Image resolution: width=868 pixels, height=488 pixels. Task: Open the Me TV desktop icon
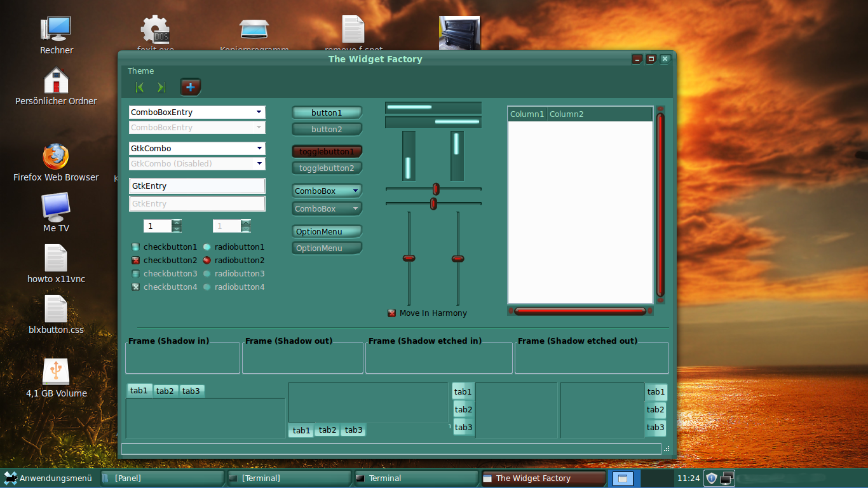pos(56,207)
